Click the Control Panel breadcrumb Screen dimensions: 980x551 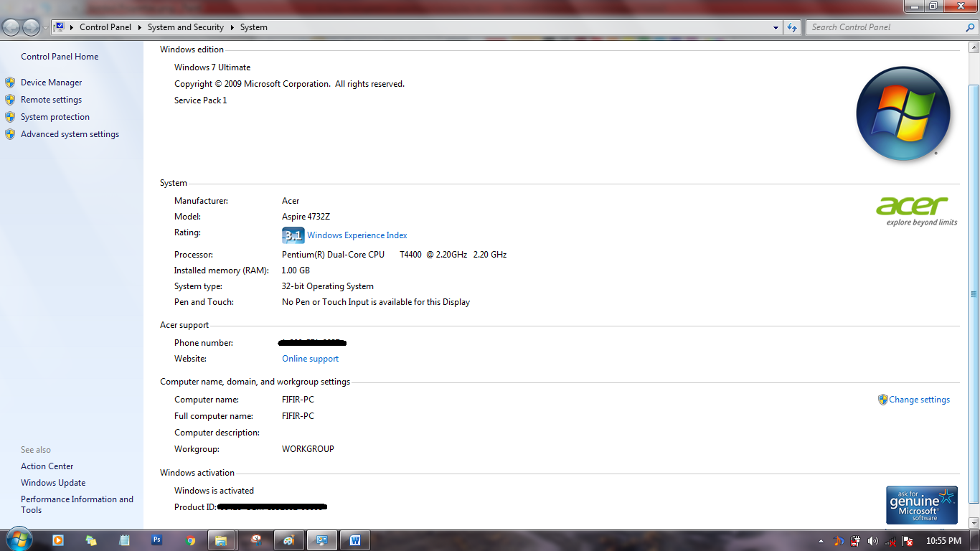click(x=105, y=27)
